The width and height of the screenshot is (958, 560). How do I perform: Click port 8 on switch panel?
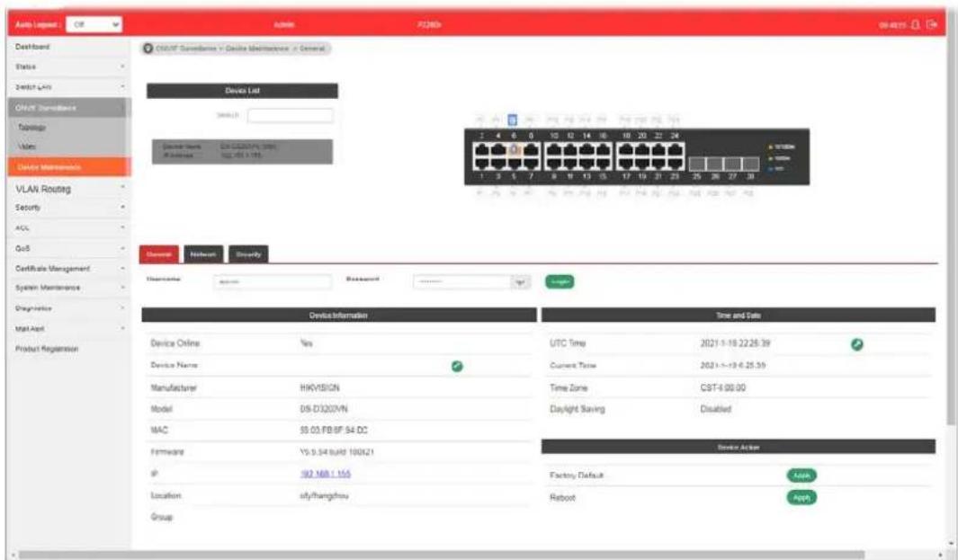point(532,149)
